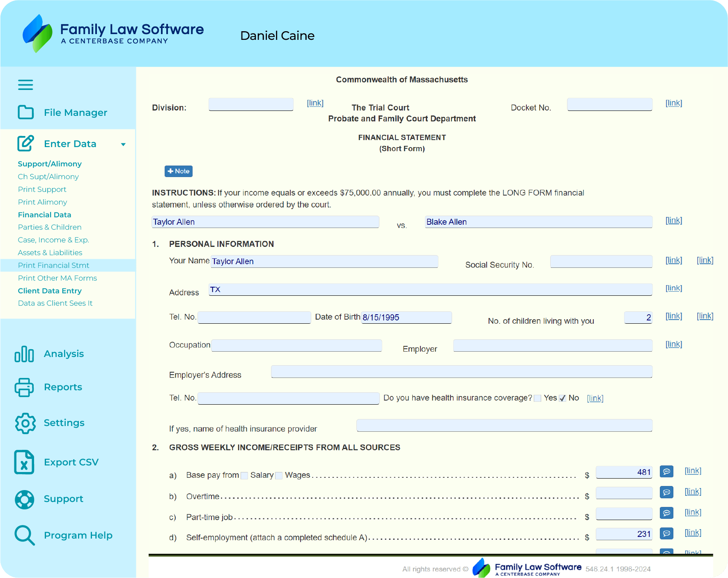Click the link next to Division field
This screenshot has height=578, width=728.
coord(315,103)
